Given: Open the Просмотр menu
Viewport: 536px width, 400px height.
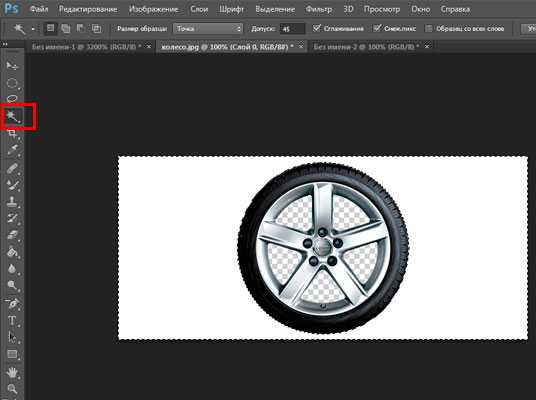Looking at the screenshot, I should [381, 9].
